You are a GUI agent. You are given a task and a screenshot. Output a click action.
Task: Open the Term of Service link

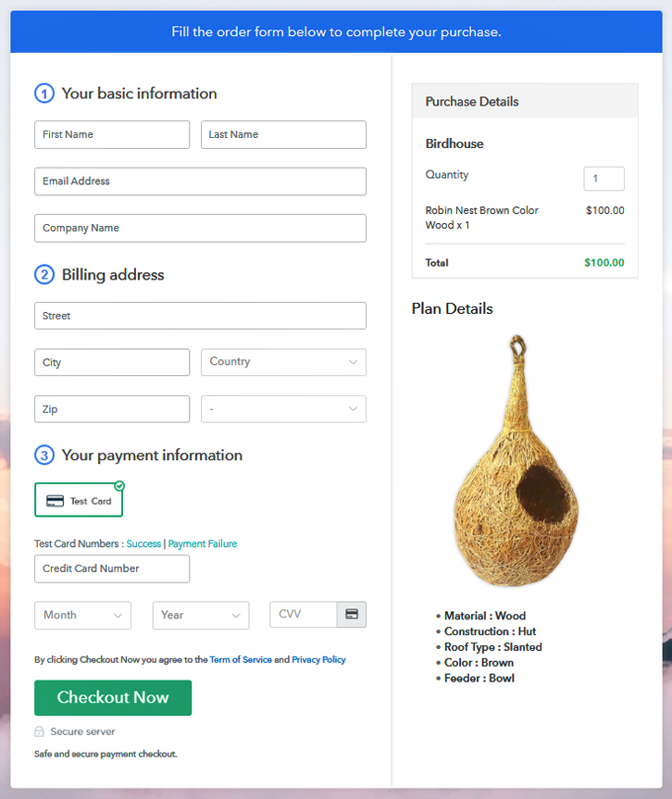(x=241, y=660)
